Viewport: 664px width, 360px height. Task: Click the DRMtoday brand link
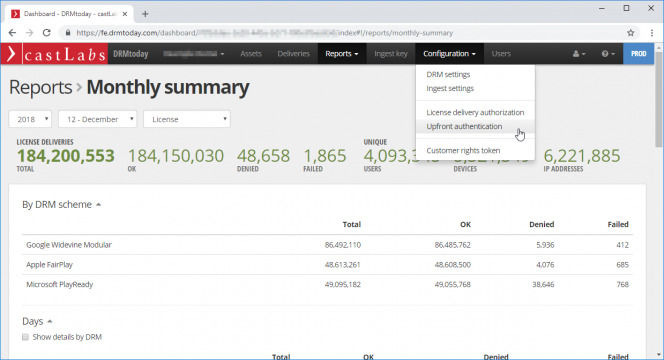(130, 54)
